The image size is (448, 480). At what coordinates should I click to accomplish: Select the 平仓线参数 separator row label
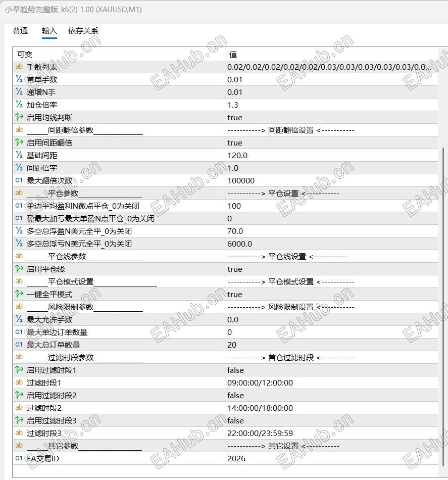click(84, 256)
